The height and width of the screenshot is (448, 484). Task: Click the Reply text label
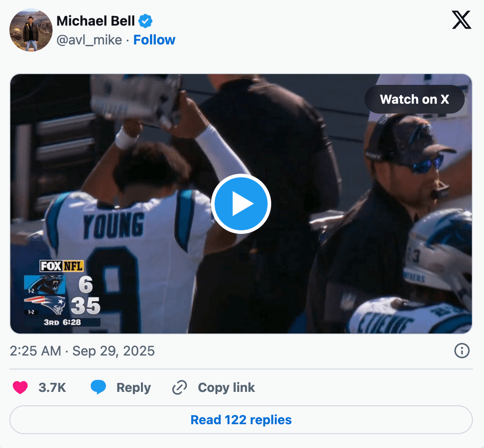tap(133, 387)
